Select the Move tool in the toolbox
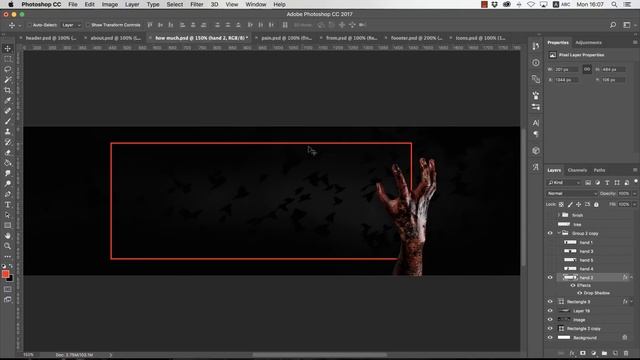This screenshot has width=640, height=360. coord(8,49)
